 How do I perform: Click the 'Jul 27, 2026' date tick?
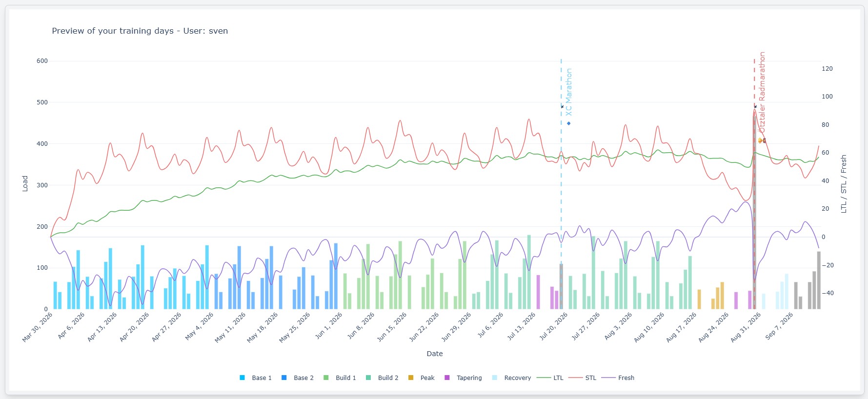(585, 326)
